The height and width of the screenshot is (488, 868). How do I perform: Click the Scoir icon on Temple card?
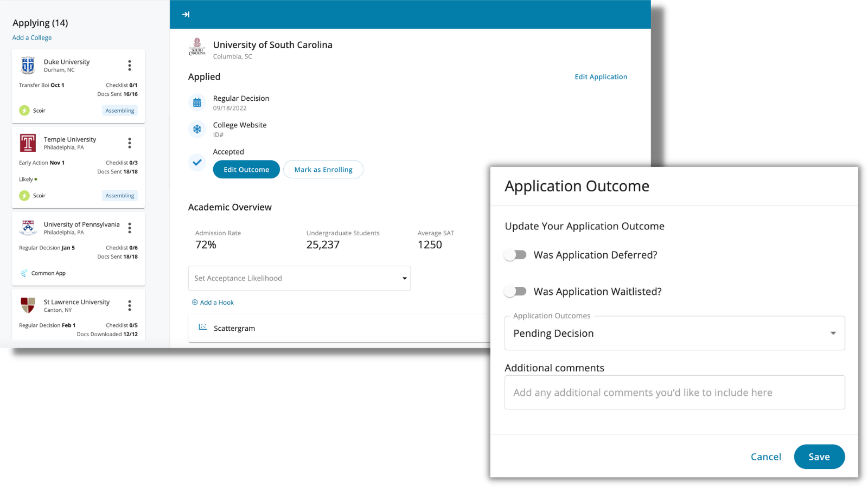24,196
